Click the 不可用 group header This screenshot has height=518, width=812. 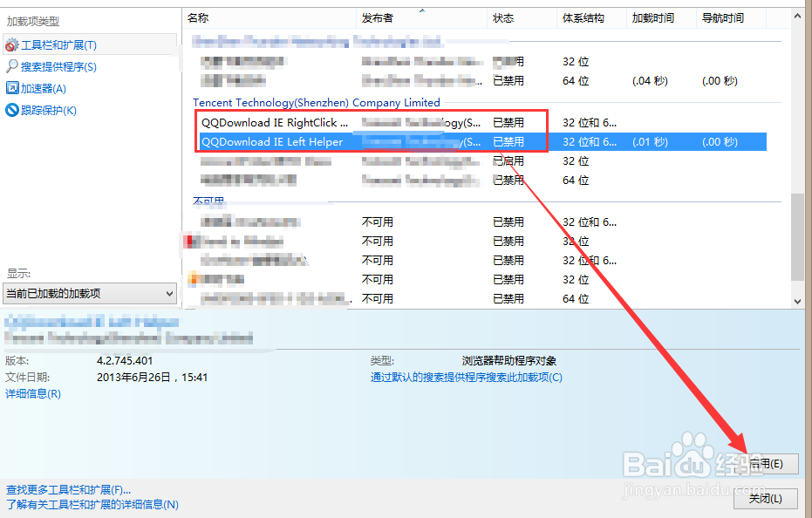pos(208,201)
